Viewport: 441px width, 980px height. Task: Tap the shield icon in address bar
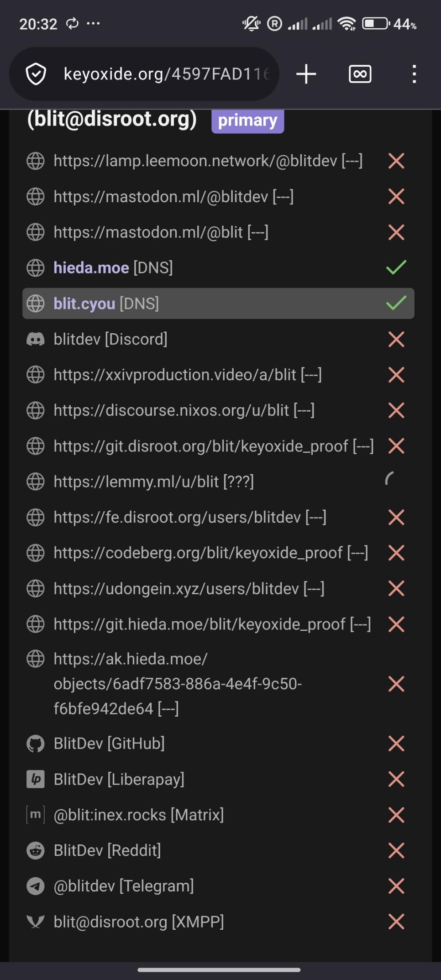point(36,74)
